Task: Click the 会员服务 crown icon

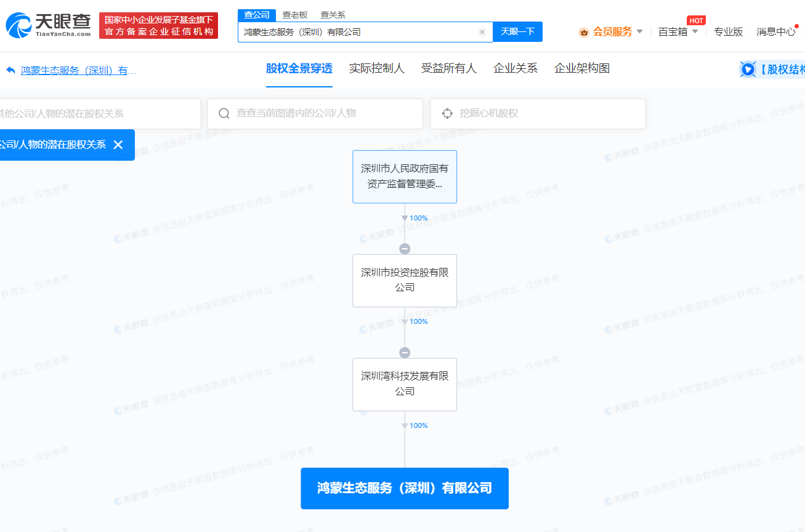Action: 584,32
